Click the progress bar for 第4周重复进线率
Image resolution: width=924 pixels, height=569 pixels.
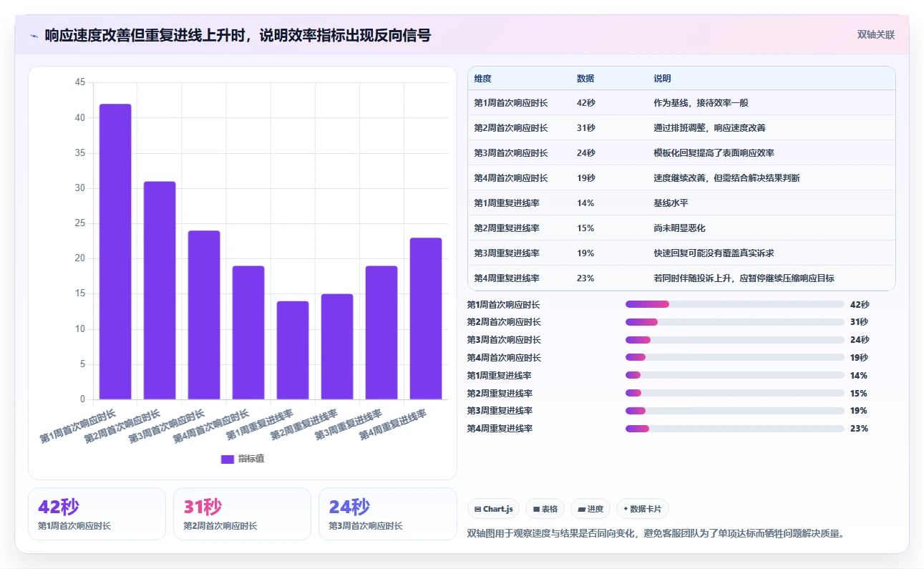[735, 429]
